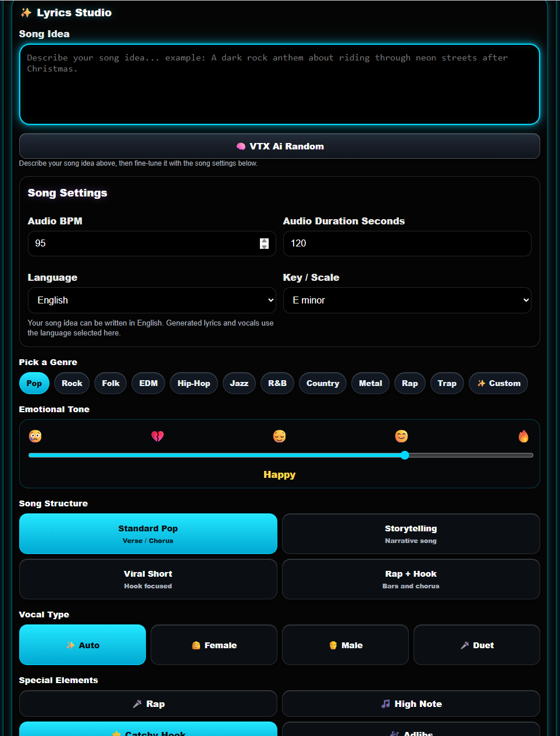Viewport: 560px width, 736px height.
Task: Select Rap + Hook song structure
Action: click(x=411, y=579)
